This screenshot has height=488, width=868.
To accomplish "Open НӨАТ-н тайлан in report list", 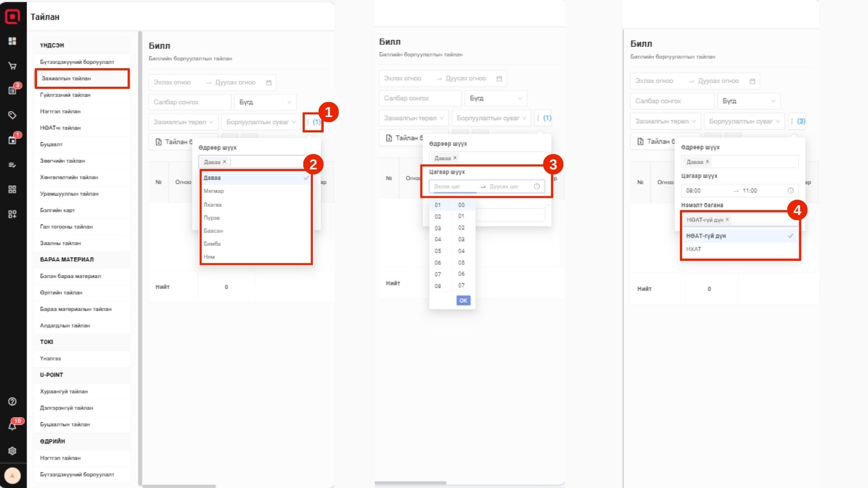I will [60, 128].
